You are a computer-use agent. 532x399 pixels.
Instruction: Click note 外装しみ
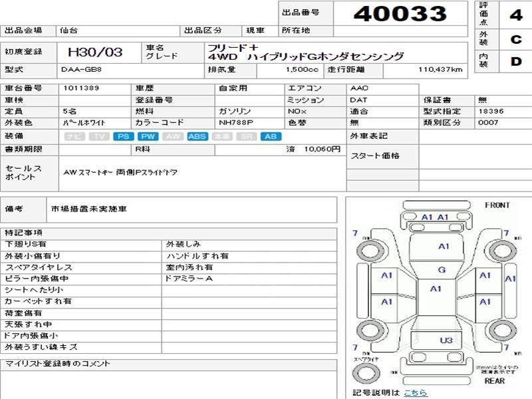tap(184, 244)
